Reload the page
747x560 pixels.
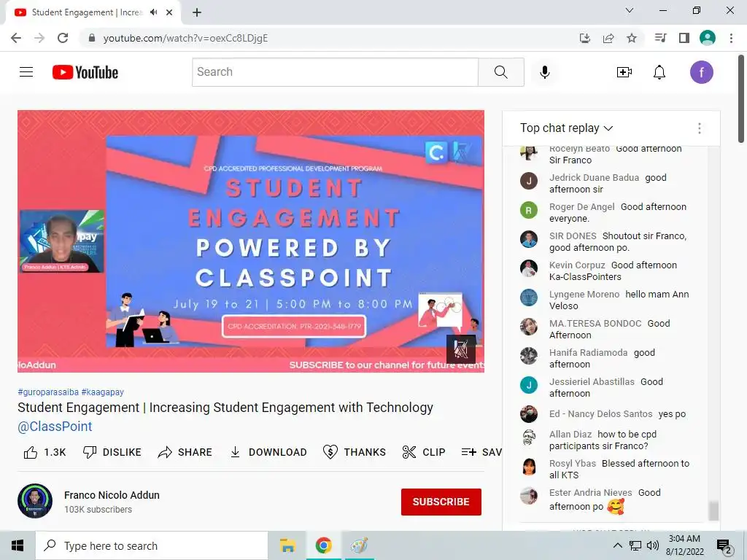click(63, 38)
